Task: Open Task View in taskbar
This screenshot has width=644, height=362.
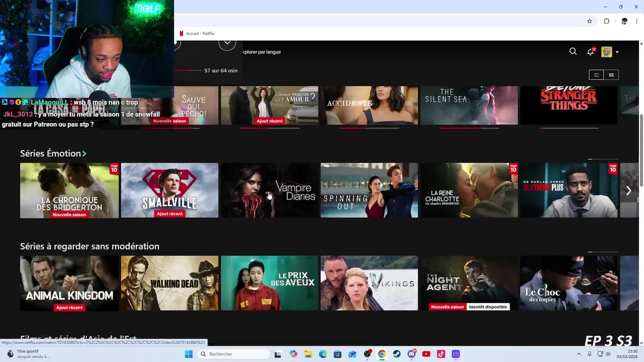Action: pos(278,354)
